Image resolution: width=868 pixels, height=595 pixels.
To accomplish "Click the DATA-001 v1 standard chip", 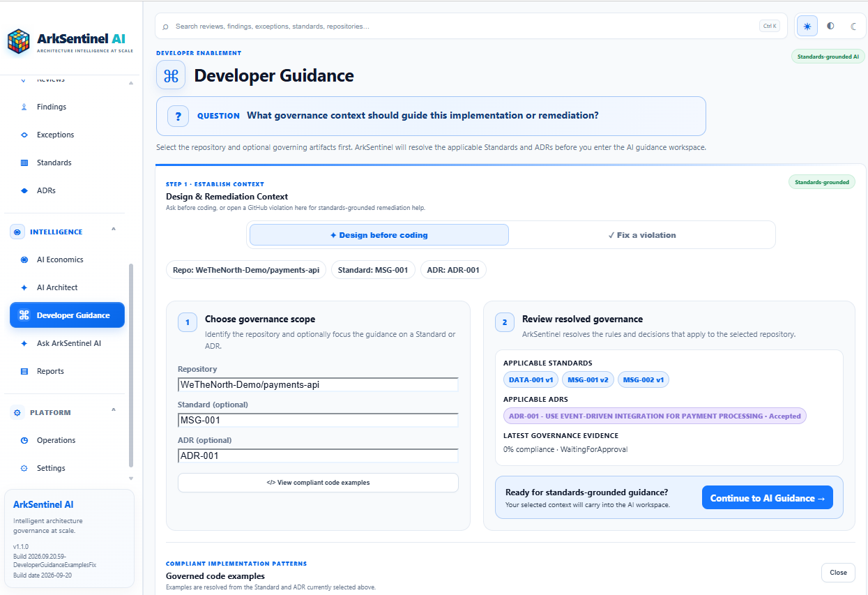I will (x=531, y=379).
